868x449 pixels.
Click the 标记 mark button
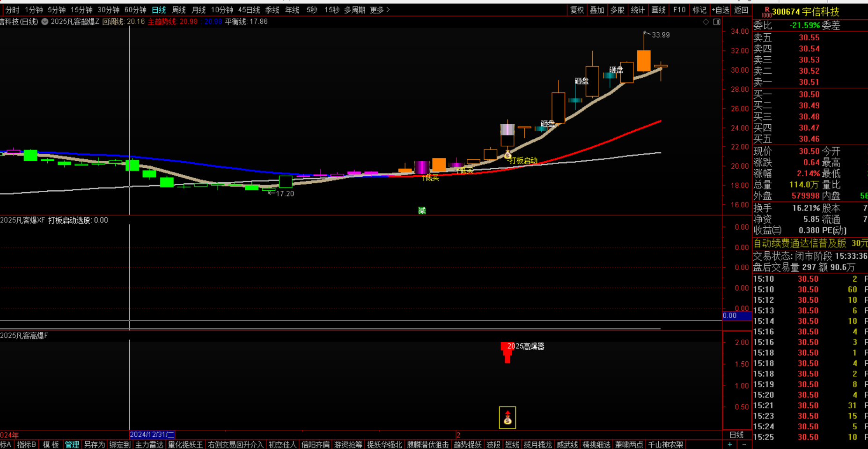point(699,10)
